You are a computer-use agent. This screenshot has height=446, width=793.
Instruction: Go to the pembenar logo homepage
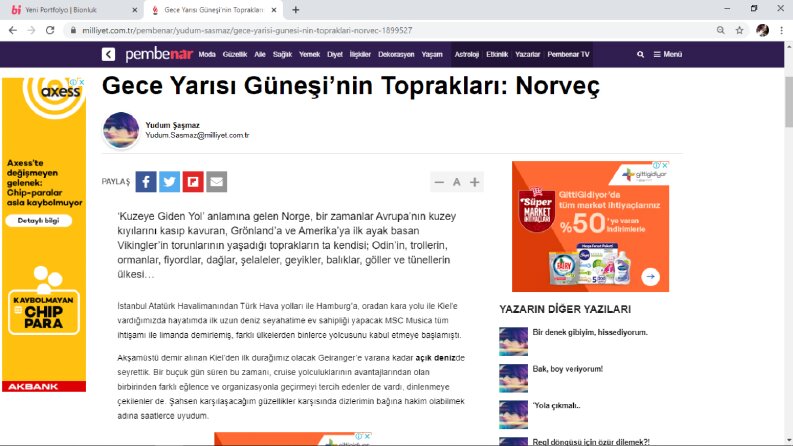coord(159,54)
